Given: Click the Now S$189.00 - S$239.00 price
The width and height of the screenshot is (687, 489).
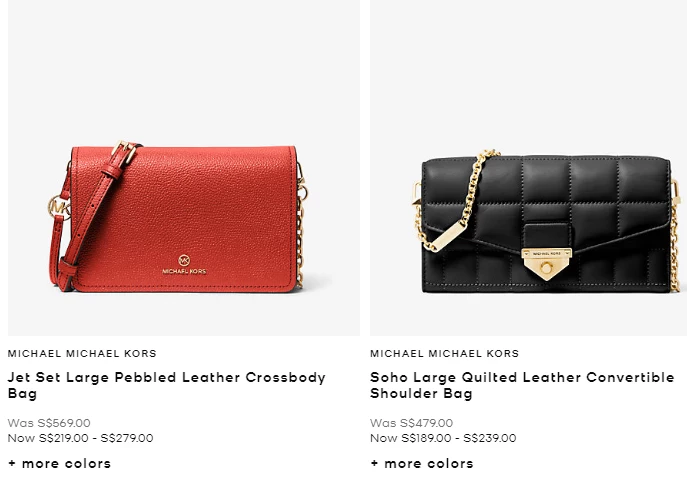Looking at the screenshot, I should point(443,438).
